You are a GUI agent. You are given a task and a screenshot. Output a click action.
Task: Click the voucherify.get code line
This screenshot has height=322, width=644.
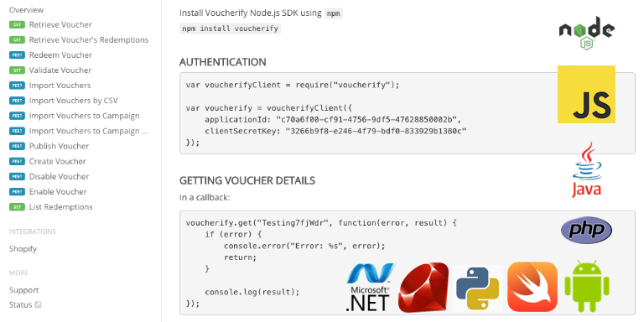(x=321, y=223)
